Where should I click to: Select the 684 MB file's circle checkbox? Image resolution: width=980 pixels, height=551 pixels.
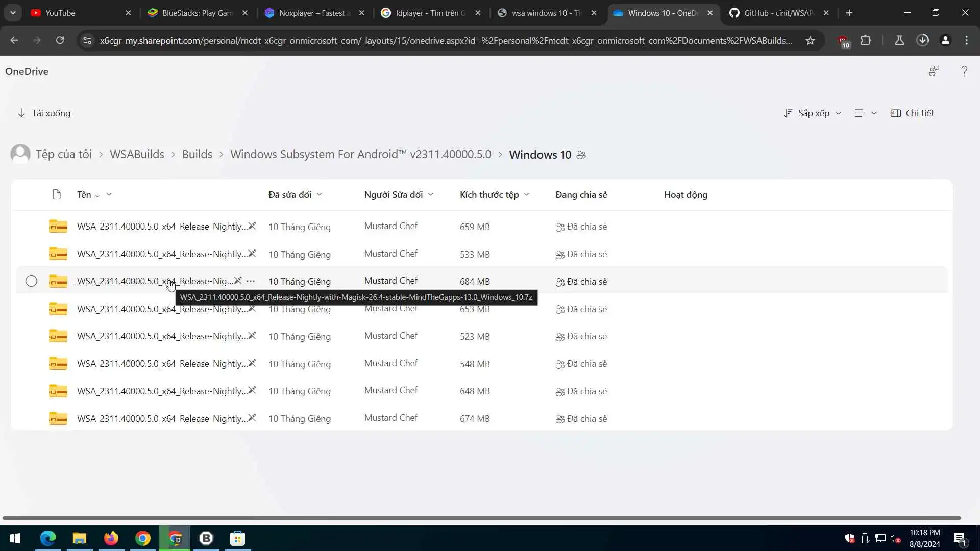click(31, 281)
